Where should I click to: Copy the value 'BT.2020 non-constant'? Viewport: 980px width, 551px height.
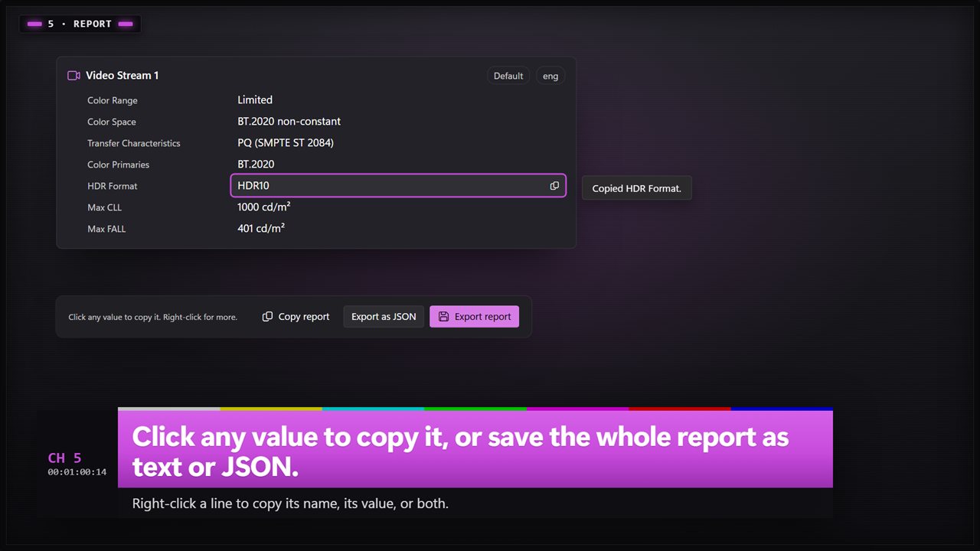289,122
